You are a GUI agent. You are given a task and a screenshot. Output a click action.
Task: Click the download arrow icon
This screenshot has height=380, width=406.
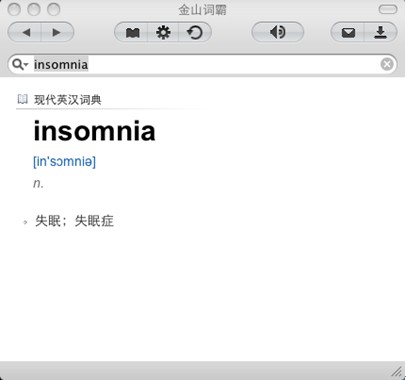point(380,32)
